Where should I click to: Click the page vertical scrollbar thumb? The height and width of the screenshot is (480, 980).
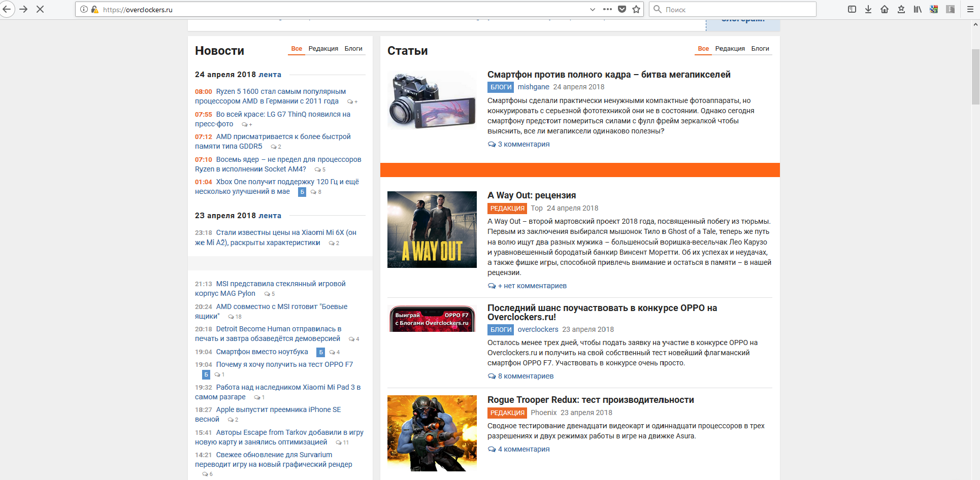coord(975,77)
